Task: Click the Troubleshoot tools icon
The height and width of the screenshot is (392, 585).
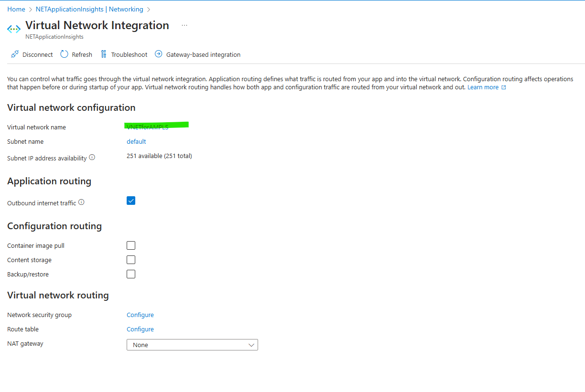Action: click(x=104, y=54)
